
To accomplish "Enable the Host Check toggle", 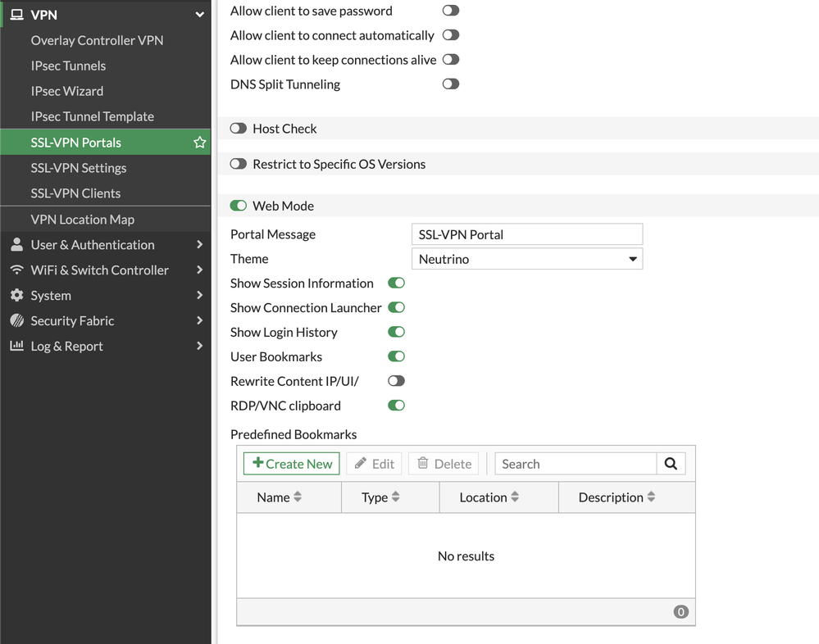I will pyautogui.click(x=239, y=129).
